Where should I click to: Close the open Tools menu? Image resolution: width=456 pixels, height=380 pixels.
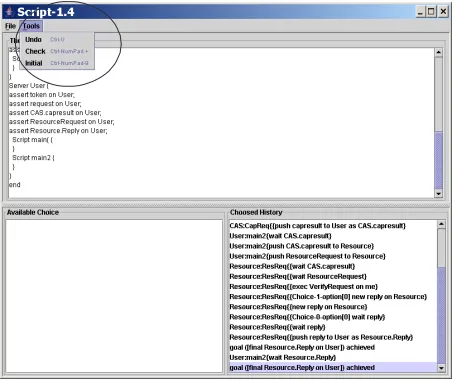click(31, 26)
